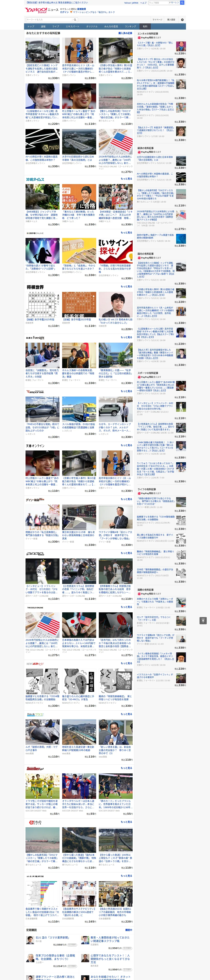Viewport: 210px width, 980px height.
Task: Open 教育・人事関係者 scrap book subscription
Action: coord(110,939)
